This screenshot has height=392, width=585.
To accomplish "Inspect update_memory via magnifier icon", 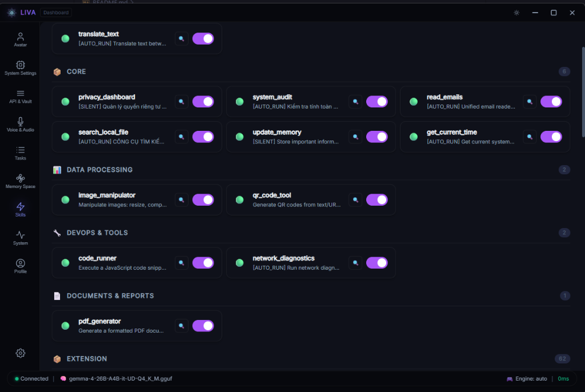I will (355, 137).
